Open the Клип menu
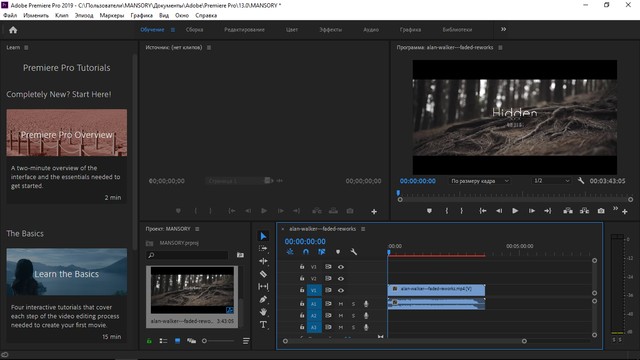This screenshot has height=360, width=640. coord(62,16)
